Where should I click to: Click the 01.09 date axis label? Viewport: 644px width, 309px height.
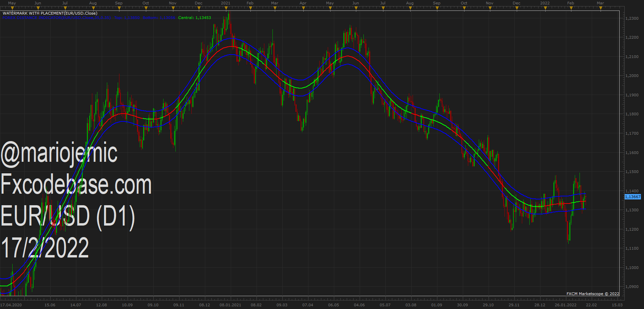[x=437, y=305]
